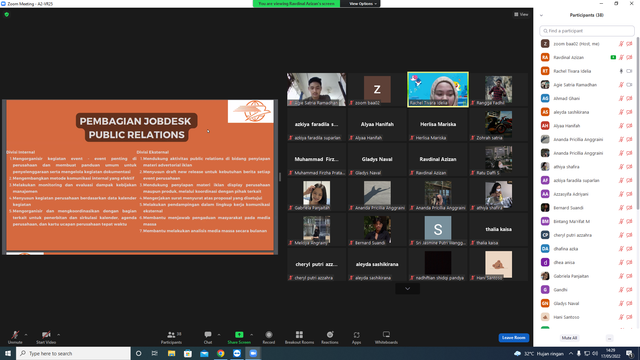Screen dimensions: 640x360
Task: Click the tray volume speaker icon
Action: tap(595, 353)
